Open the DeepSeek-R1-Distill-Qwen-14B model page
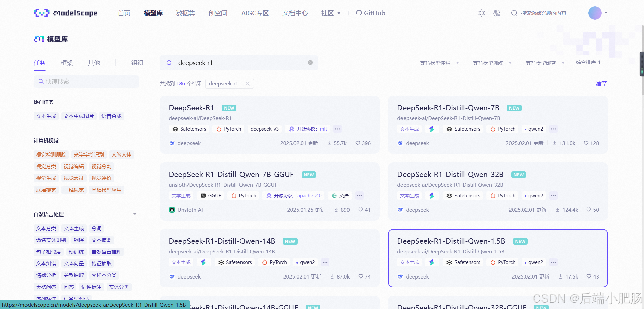The height and width of the screenshot is (309, 644). (222, 241)
